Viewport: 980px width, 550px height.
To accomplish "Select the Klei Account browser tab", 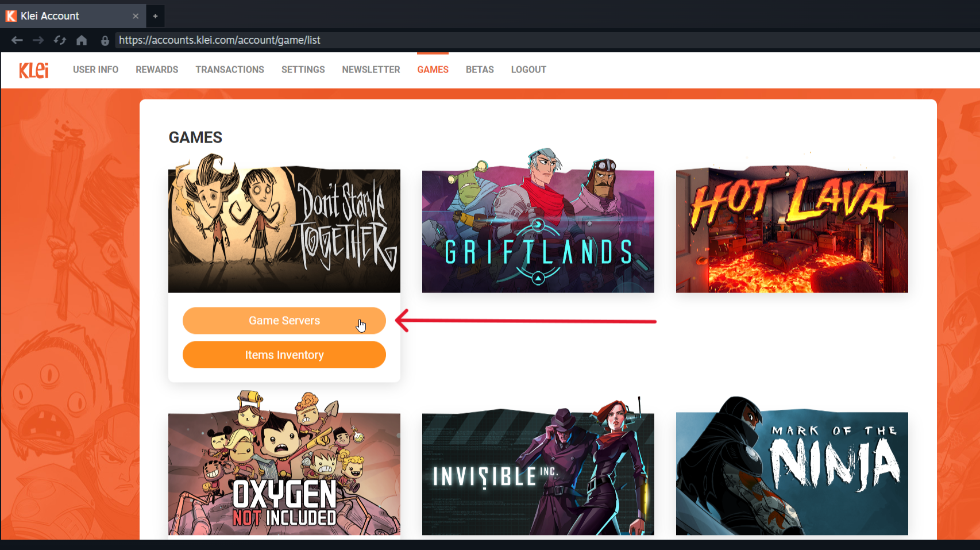I will [x=73, y=16].
